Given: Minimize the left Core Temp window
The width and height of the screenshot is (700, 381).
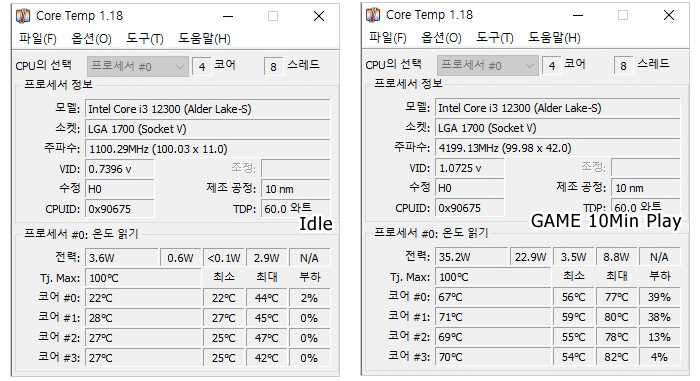Looking at the screenshot, I should click(x=228, y=17).
